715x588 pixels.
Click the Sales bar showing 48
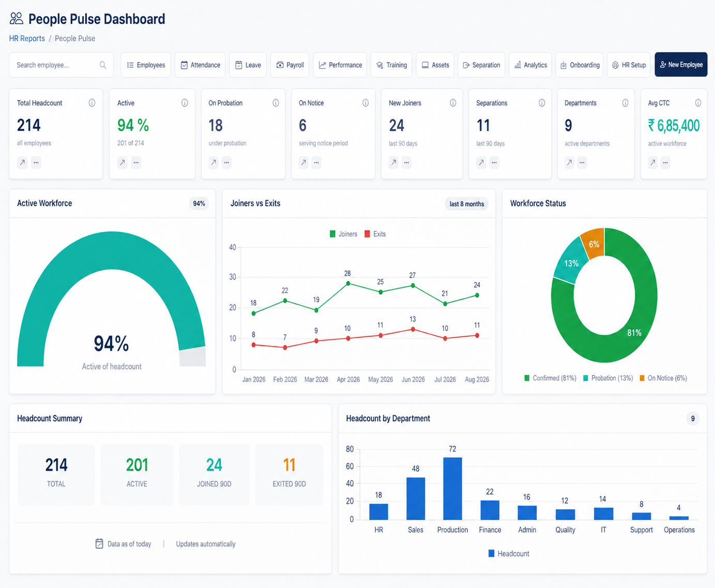coord(416,498)
